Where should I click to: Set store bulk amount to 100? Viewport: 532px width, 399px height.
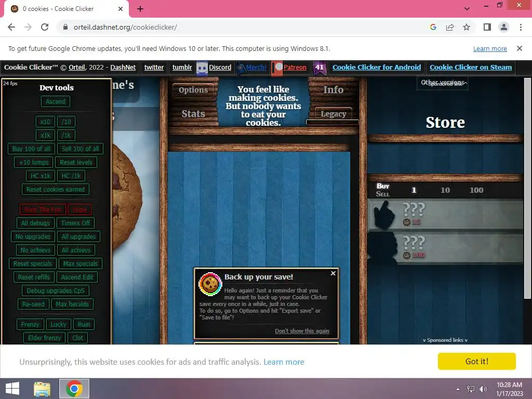click(x=476, y=190)
